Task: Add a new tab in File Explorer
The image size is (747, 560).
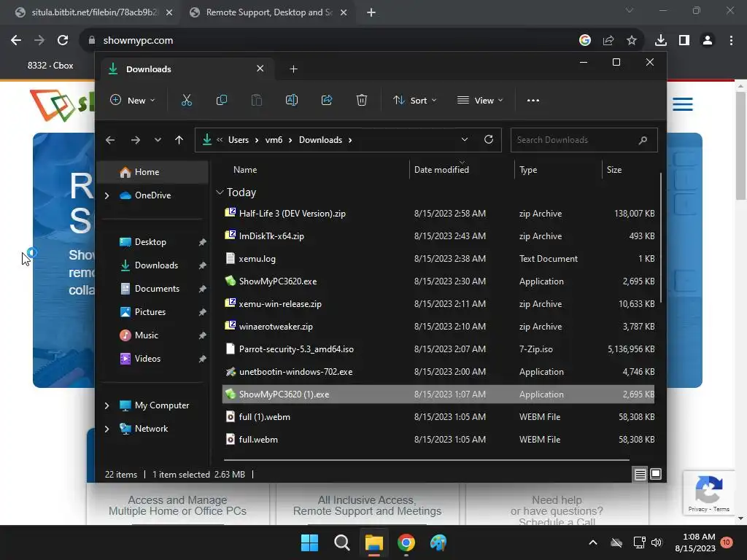Action: [293, 69]
